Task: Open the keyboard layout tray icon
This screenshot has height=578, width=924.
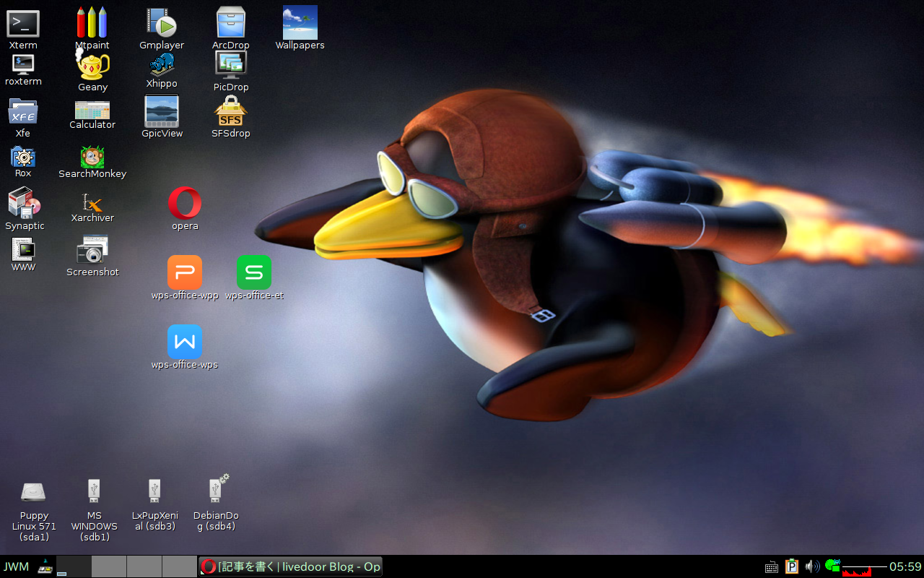Action: [x=772, y=567]
